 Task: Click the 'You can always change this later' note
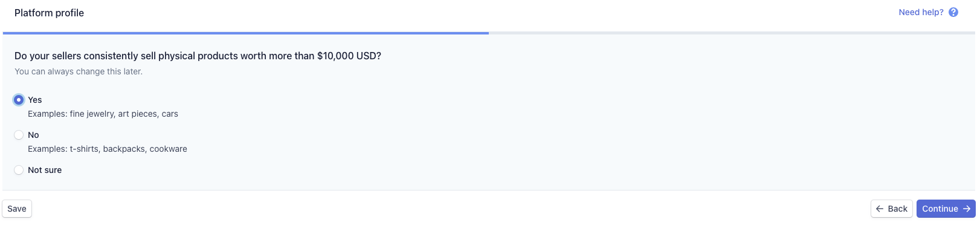(x=79, y=71)
